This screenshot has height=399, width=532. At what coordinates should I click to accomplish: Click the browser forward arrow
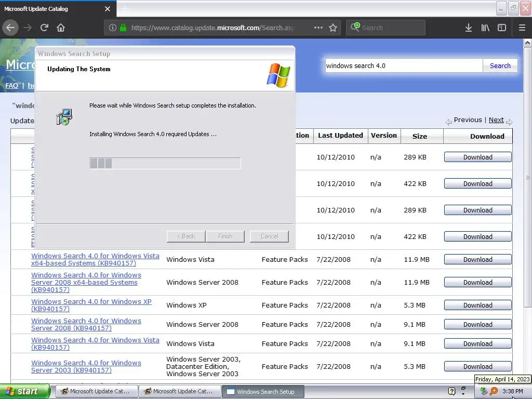(x=28, y=28)
